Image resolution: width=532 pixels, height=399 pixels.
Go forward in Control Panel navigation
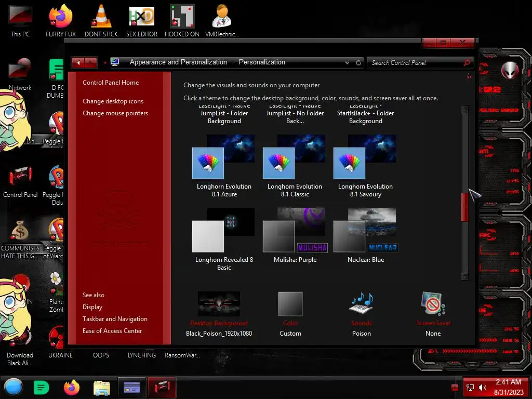[91, 62]
